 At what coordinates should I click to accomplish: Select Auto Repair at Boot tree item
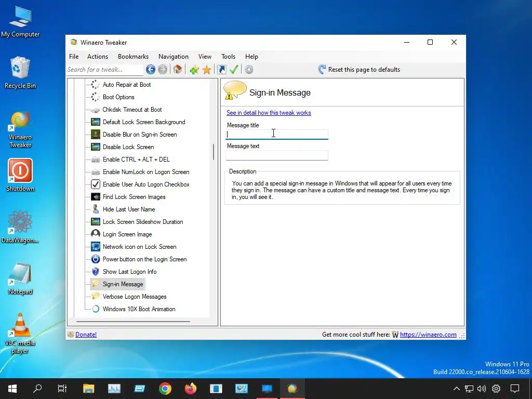(x=127, y=85)
